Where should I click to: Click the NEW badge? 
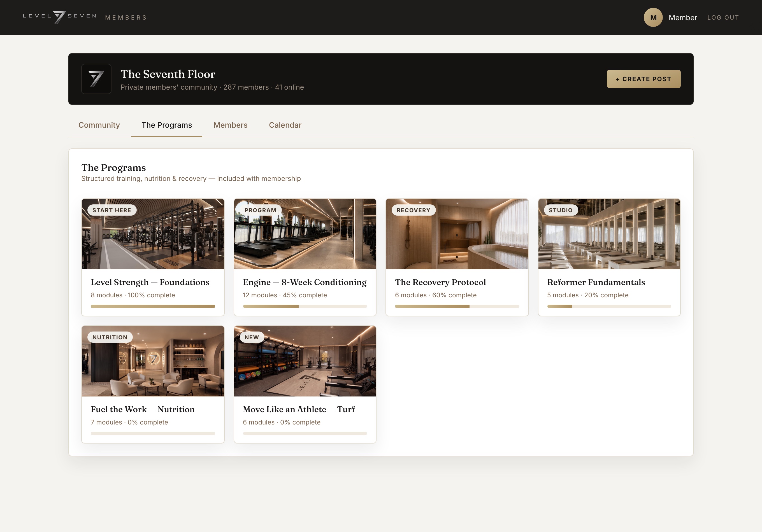click(252, 337)
